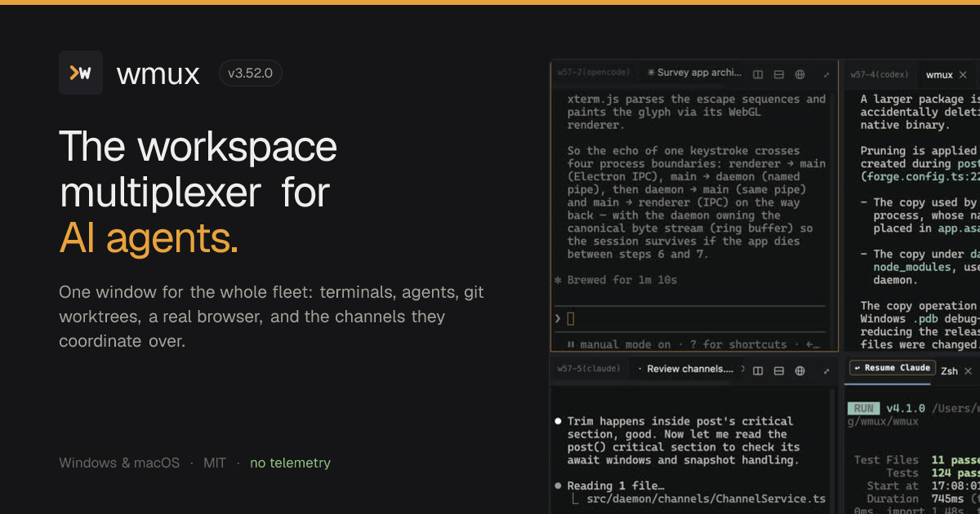This screenshot has height=514, width=980.
Task: Click the 'no telemetry' text
Action: (x=290, y=463)
